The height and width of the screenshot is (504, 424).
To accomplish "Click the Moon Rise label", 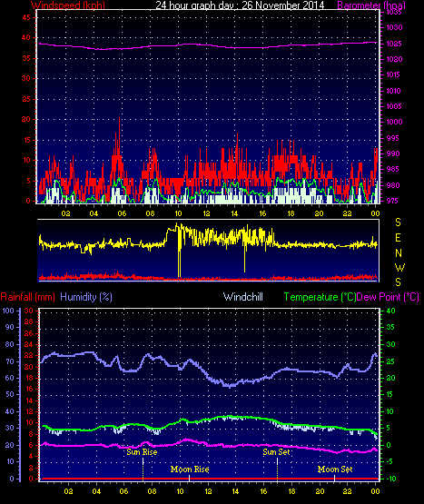I will pos(190,469).
